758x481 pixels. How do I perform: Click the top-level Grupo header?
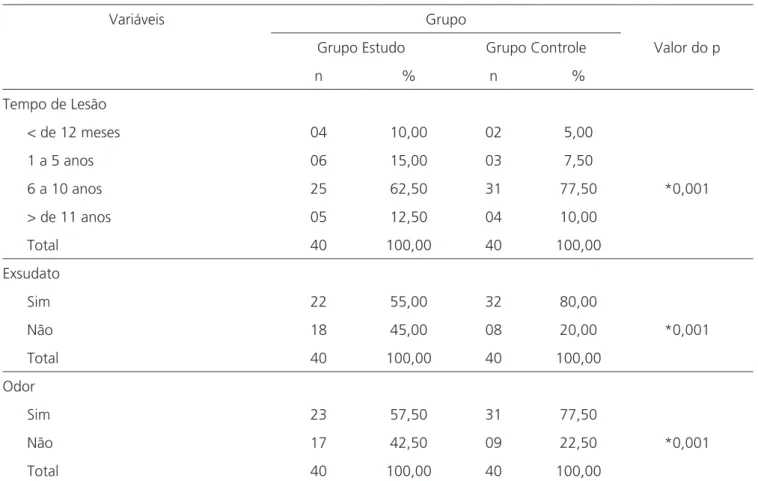tap(446, 20)
